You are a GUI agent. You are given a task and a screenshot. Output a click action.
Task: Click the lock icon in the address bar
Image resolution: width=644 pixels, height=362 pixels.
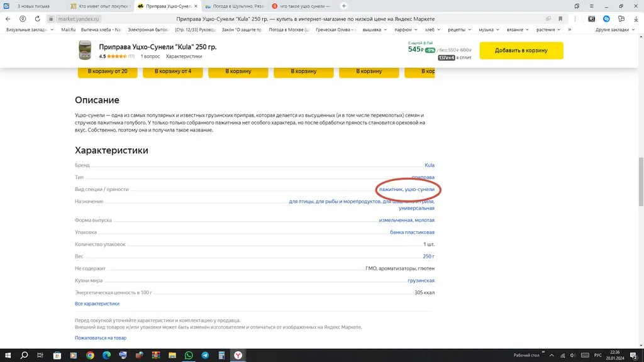coord(51,19)
